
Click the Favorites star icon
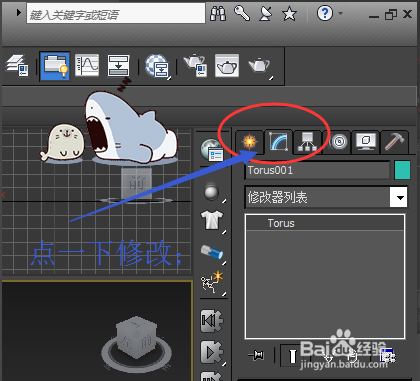coord(289,14)
